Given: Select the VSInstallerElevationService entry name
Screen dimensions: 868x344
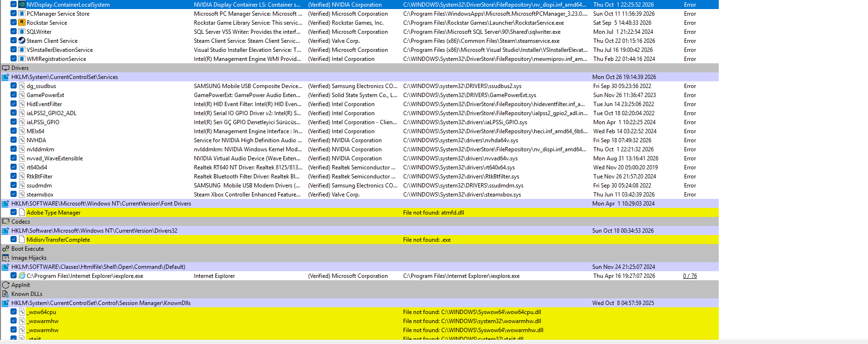Looking at the screenshot, I should 59,50.
